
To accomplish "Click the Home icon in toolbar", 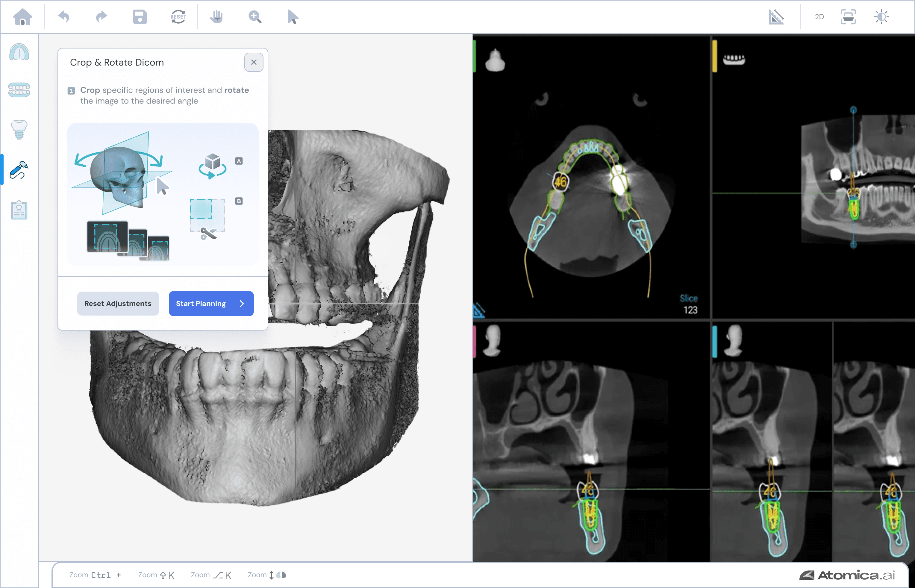I will 22,17.
